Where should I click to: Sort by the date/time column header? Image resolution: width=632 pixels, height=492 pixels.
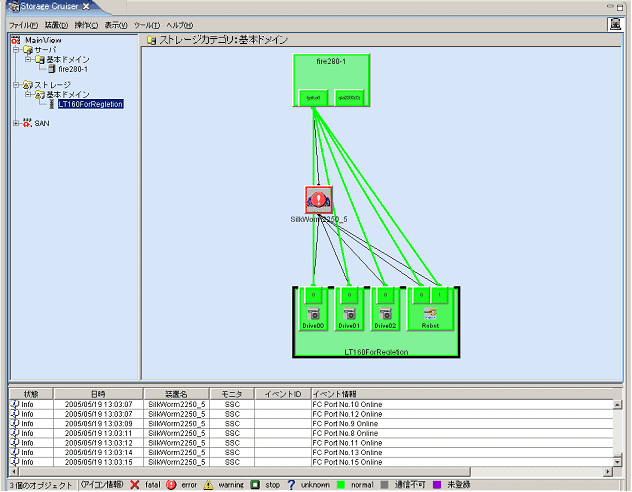(x=98, y=394)
